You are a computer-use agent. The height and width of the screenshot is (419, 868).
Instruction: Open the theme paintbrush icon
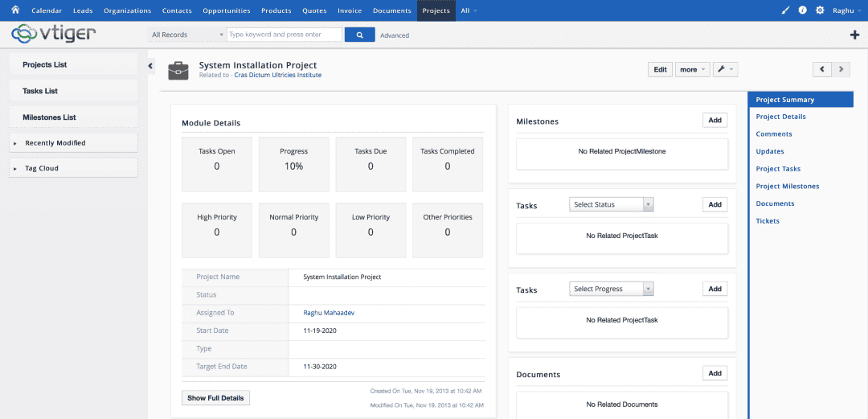(x=785, y=10)
